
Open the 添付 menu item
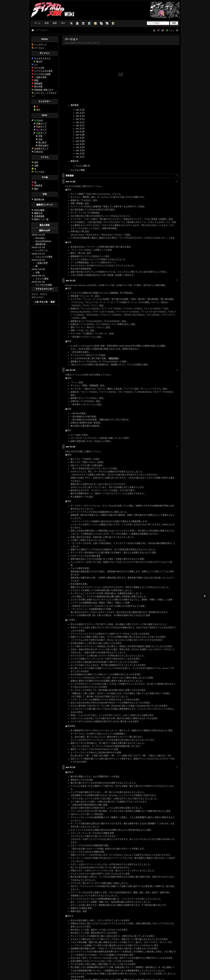[63, 23]
